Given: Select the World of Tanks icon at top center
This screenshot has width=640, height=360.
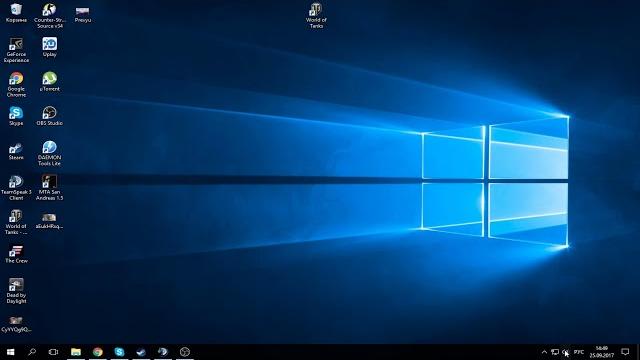Looking at the screenshot, I should (x=316, y=16).
